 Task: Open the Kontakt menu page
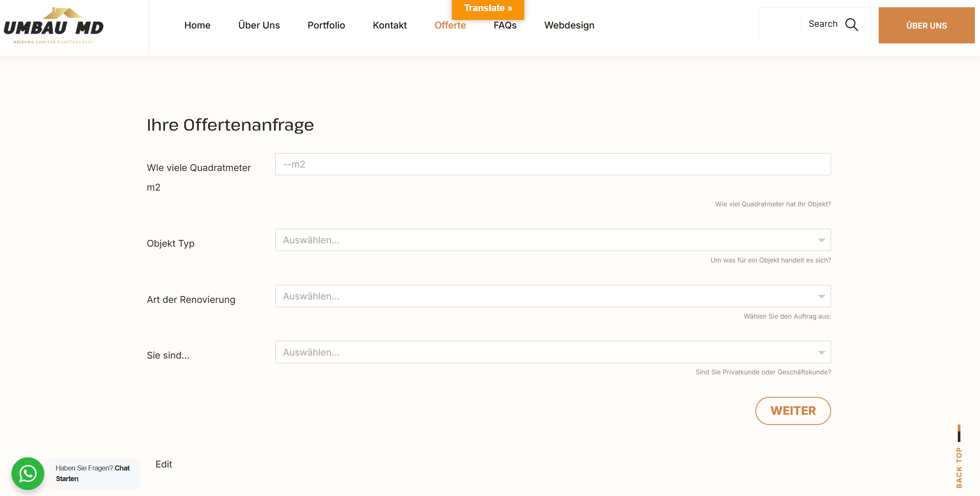389,26
